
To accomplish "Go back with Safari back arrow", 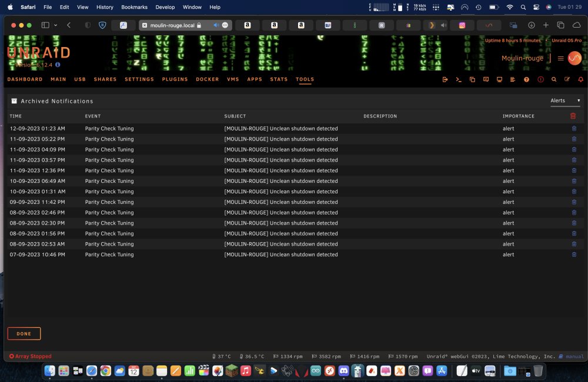I will 69,25.
